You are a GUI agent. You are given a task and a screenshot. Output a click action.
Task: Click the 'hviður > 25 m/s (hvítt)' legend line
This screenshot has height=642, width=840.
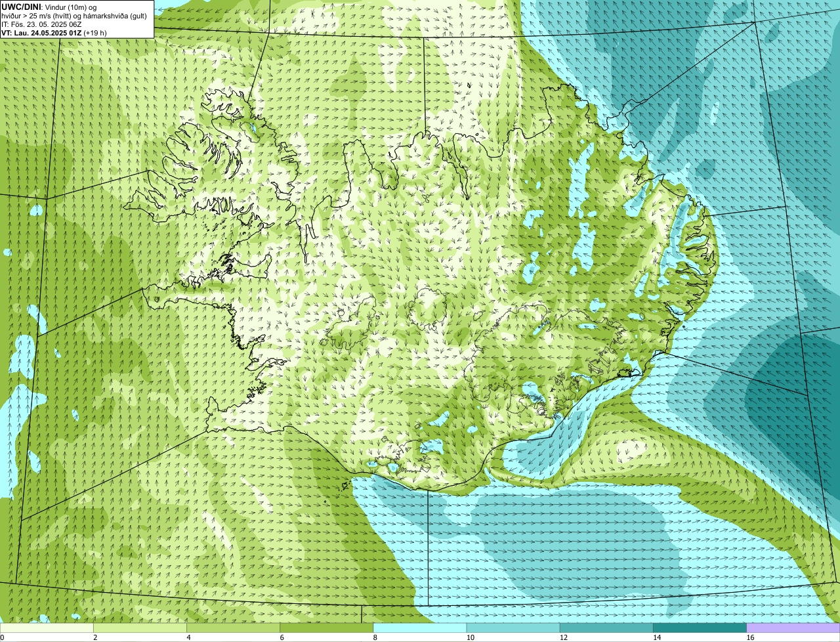pos(74,16)
